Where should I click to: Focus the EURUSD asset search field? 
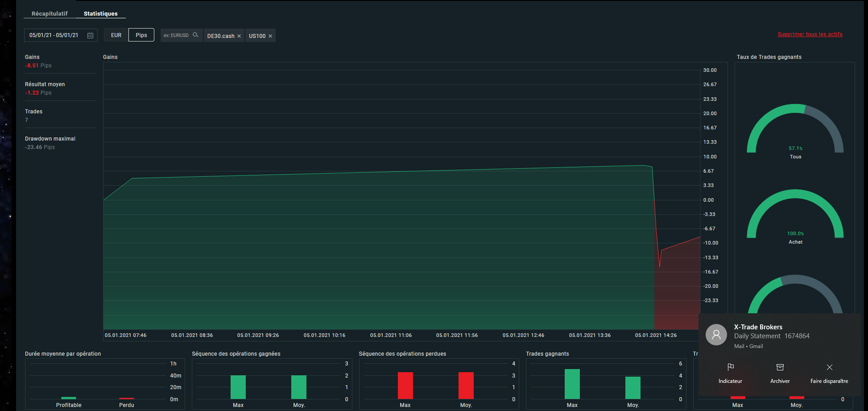(177, 35)
